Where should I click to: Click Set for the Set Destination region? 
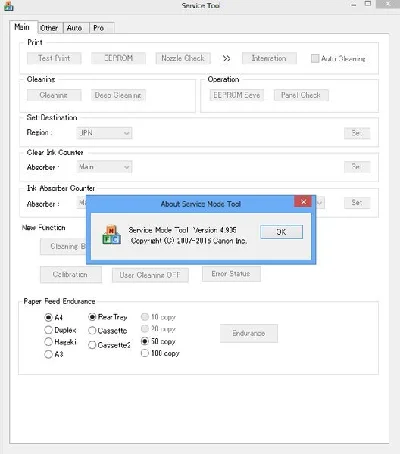click(357, 133)
